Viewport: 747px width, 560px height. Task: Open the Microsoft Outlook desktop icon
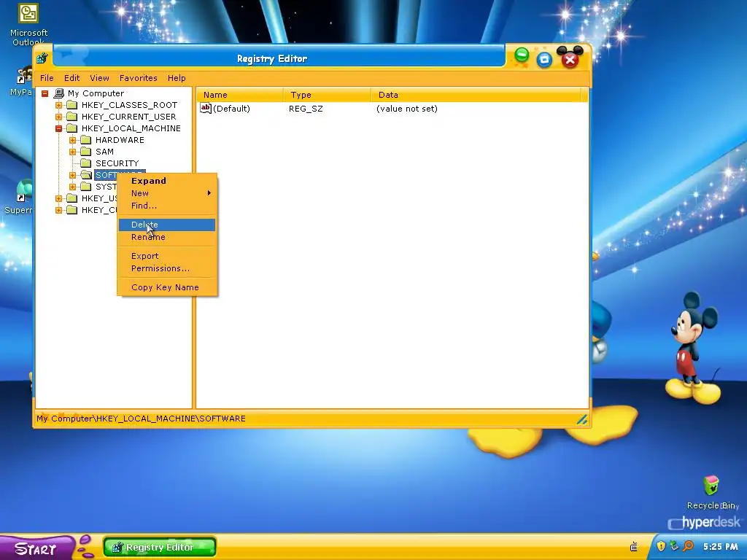(28, 24)
